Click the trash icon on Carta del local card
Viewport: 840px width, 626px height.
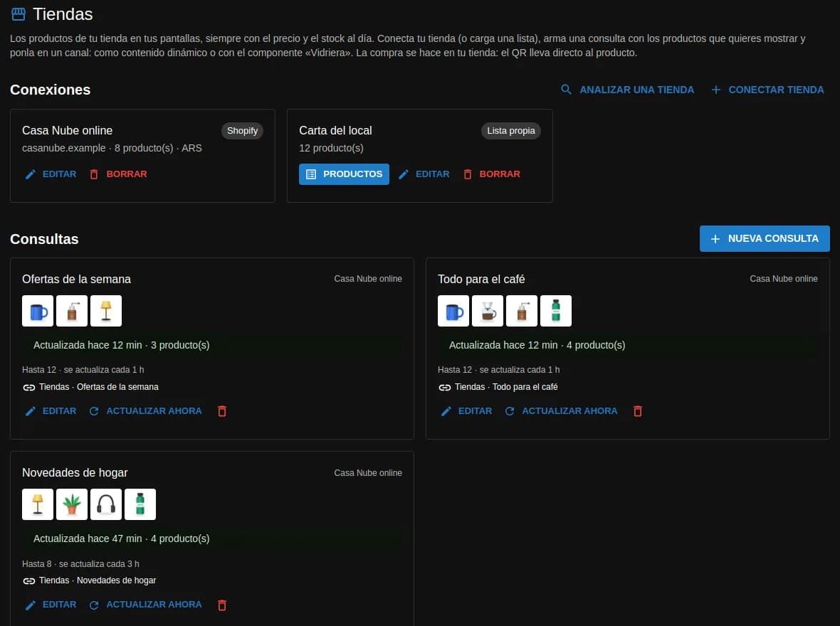tap(467, 174)
